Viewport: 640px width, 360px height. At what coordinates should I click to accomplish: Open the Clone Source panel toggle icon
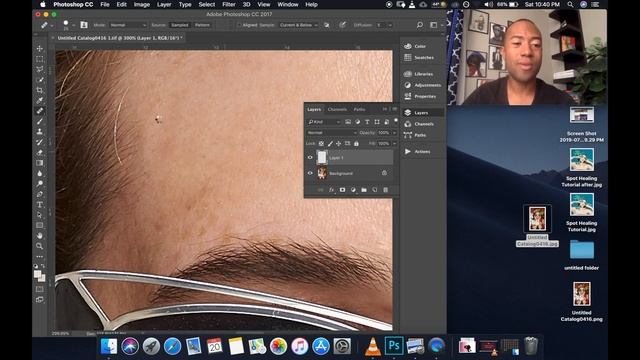84,25
